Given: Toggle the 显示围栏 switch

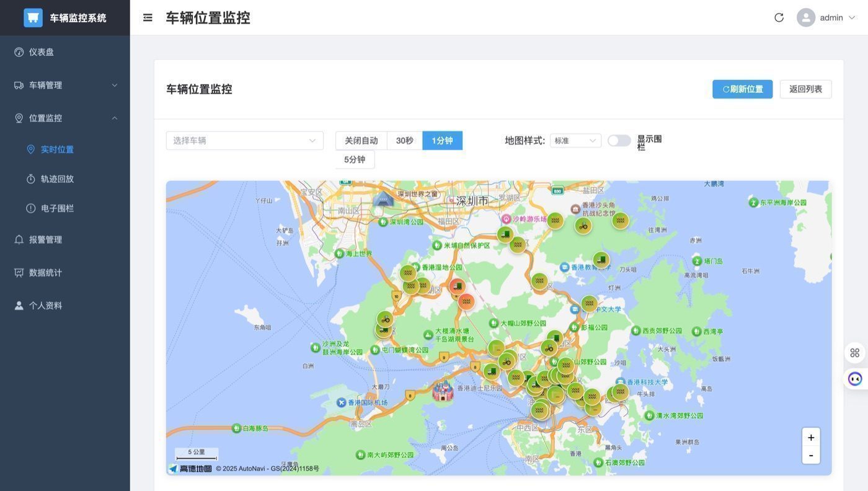Looking at the screenshot, I should (619, 141).
